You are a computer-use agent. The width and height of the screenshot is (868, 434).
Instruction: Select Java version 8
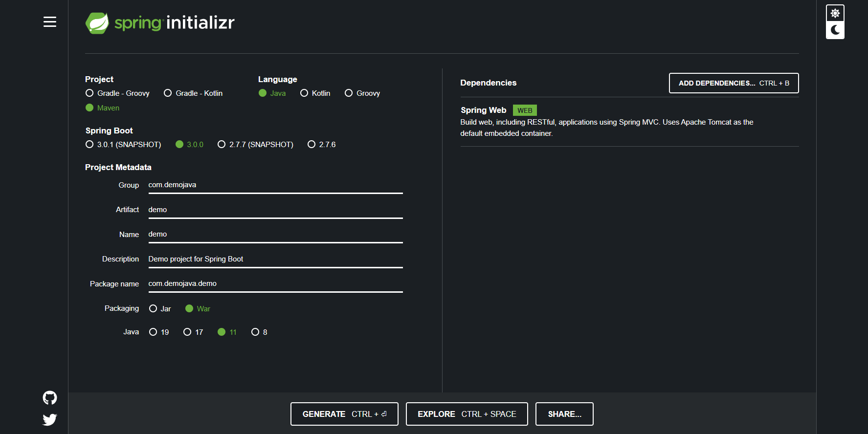[259, 332]
